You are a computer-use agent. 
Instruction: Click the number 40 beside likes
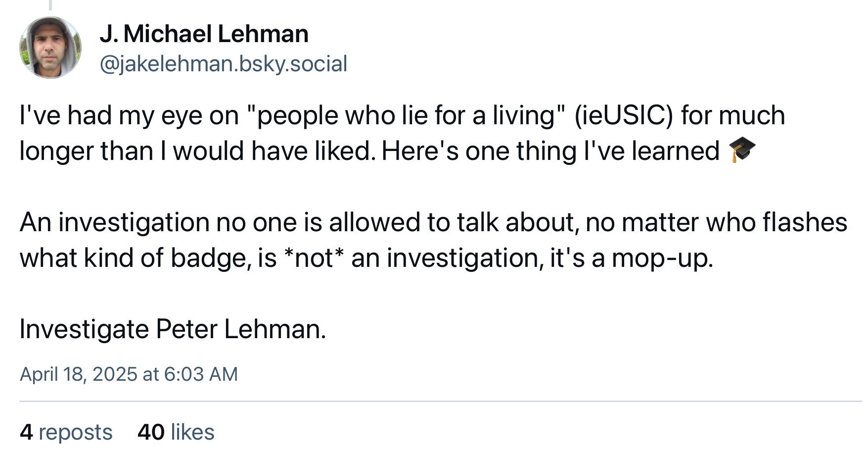(151, 432)
